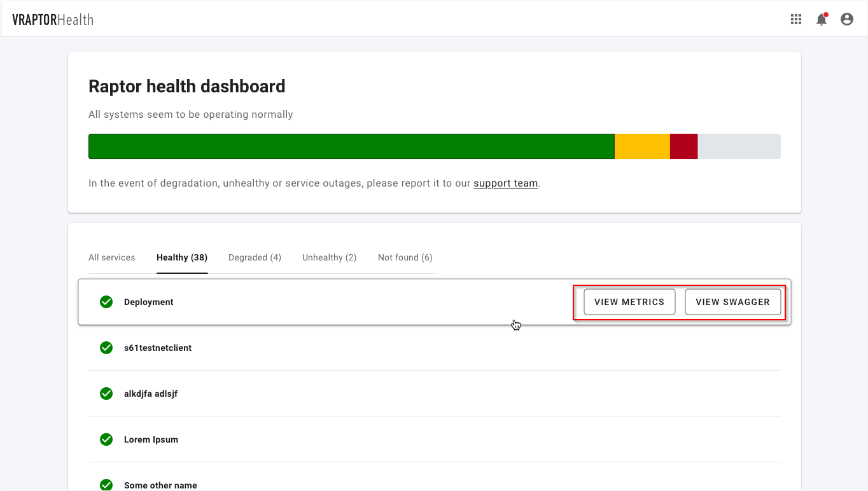
Task: Click the yellow degraded segment of health bar
Action: point(642,146)
